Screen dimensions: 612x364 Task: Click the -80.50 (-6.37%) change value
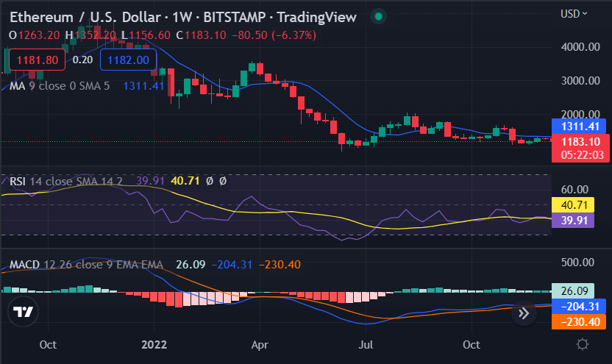pos(274,35)
